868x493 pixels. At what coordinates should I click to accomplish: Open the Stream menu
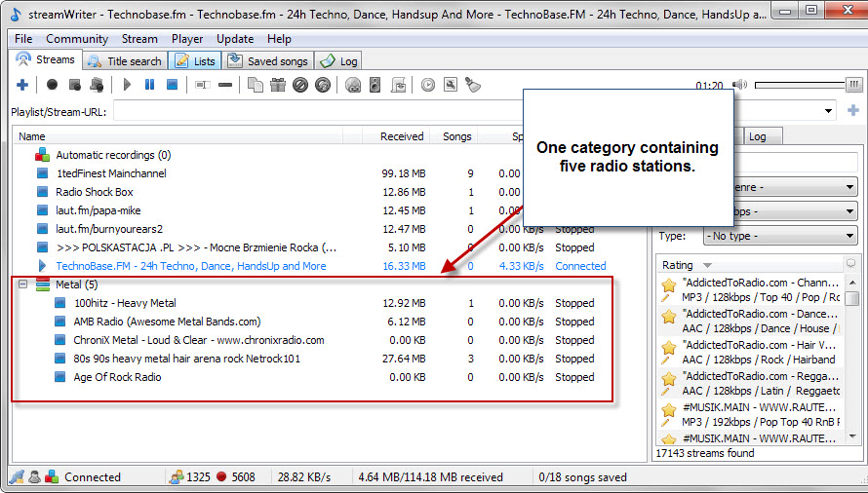tap(139, 39)
